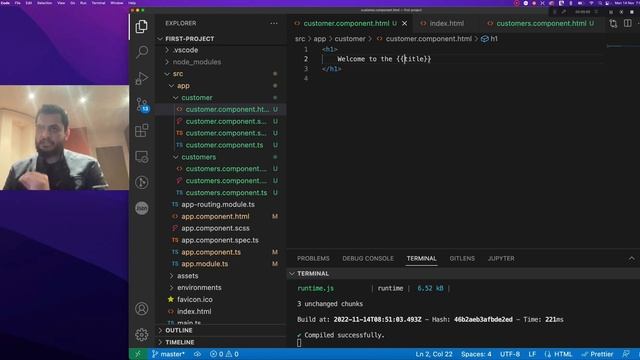Screen dimensions: 640x360
Task: Change end of line sequence LF
Action: click(532, 354)
